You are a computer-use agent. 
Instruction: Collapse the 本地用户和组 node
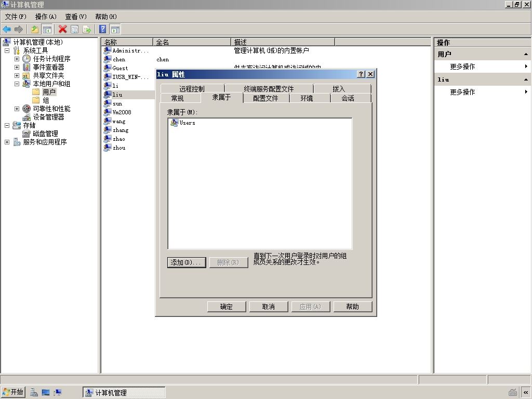17,84
